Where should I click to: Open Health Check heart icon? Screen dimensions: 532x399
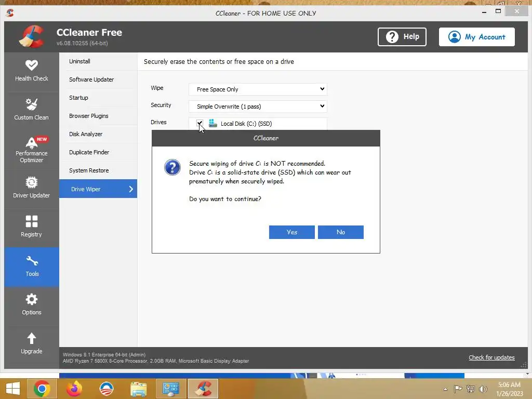(32, 65)
